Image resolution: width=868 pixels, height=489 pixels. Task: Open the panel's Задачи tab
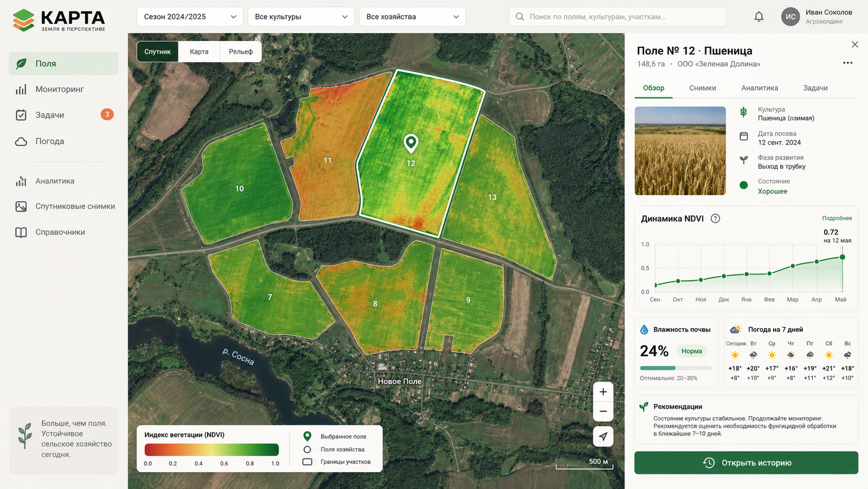tap(815, 88)
